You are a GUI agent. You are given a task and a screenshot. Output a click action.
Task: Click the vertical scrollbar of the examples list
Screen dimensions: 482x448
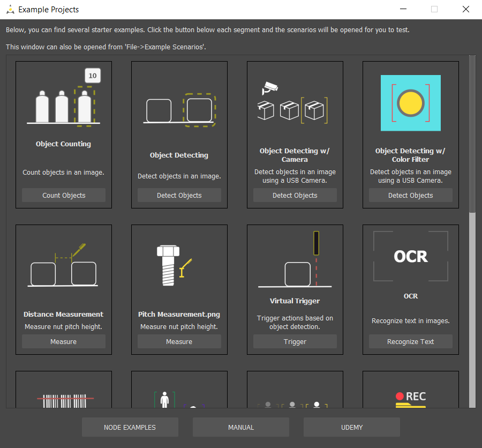472,134
